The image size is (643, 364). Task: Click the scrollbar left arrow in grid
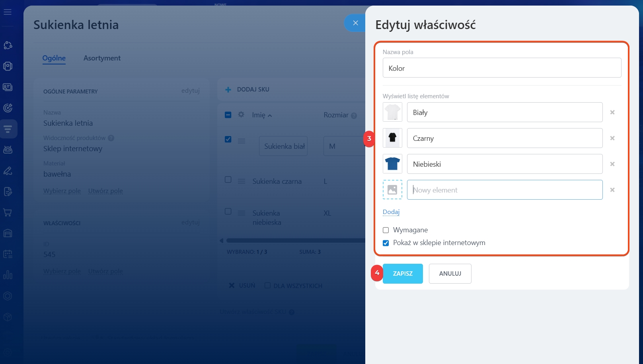[x=222, y=241]
